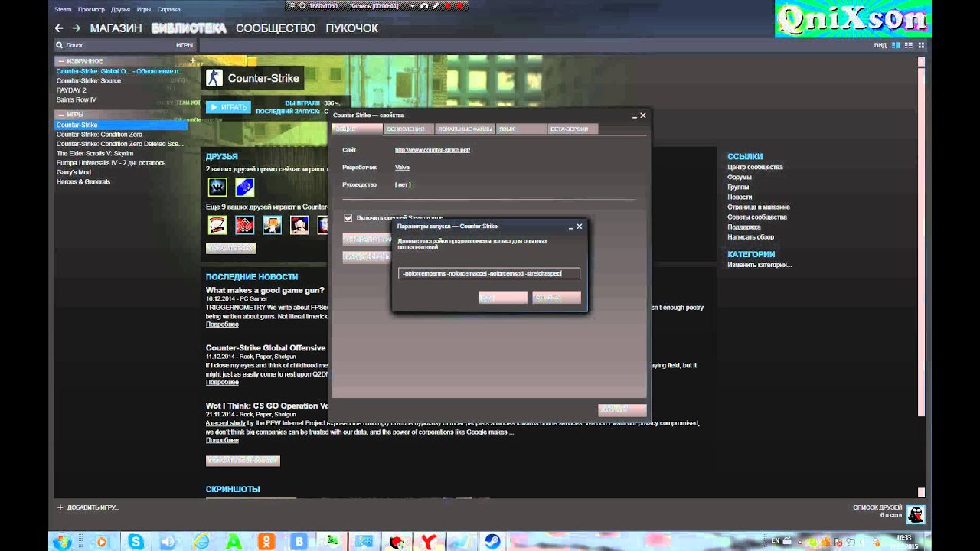Screen dimensions: 980x551
Task: Open the VK taskbar icon
Action: tap(299, 542)
